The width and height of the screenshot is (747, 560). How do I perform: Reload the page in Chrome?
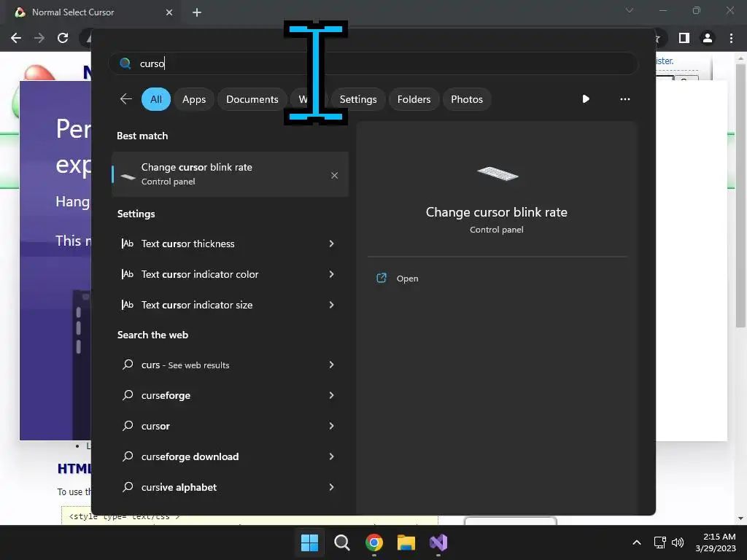click(63, 38)
